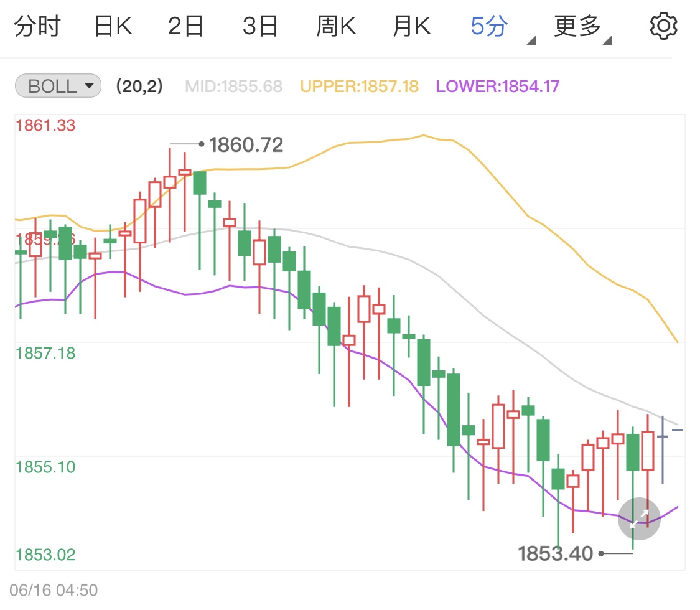Click the 1861.33 axis price label
Screen dimensions: 700x610
coord(45,126)
